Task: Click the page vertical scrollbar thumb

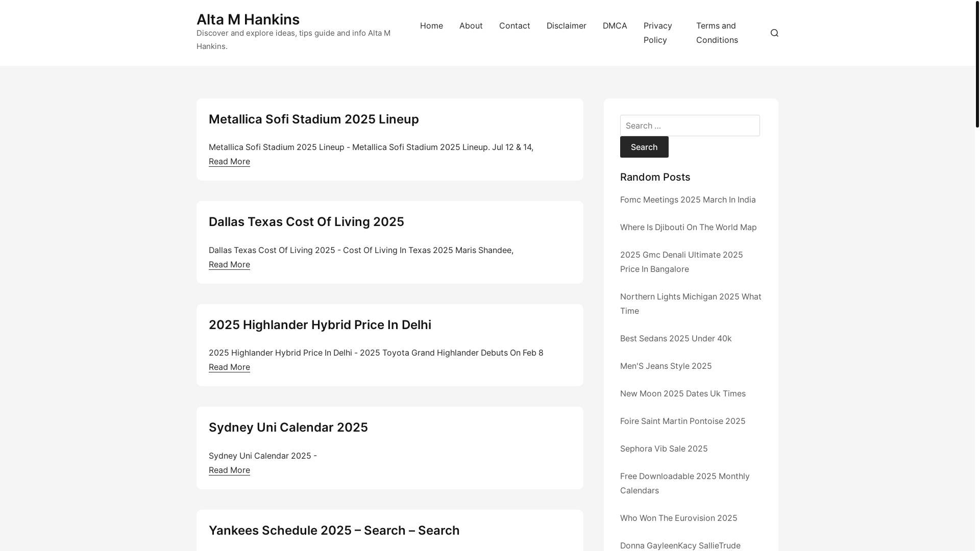Action: pos(977,64)
